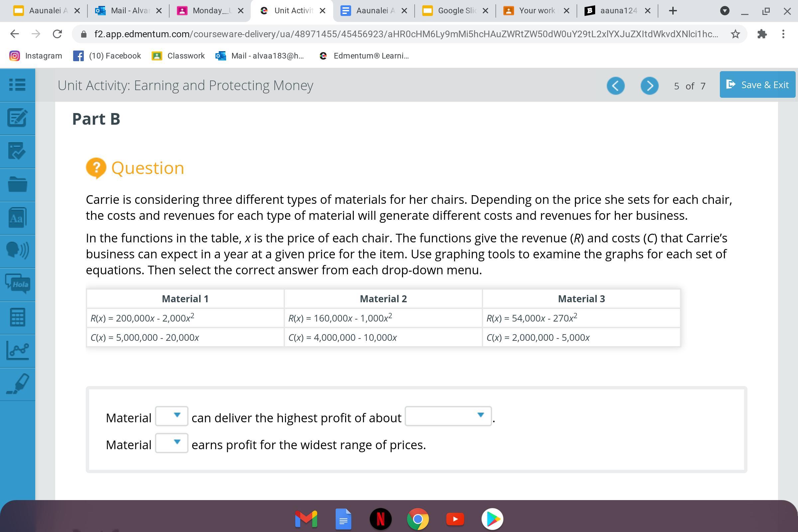798x532 pixels.
Task: Open the notes pencil tool in sidebar
Action: (x=17, y=118)
